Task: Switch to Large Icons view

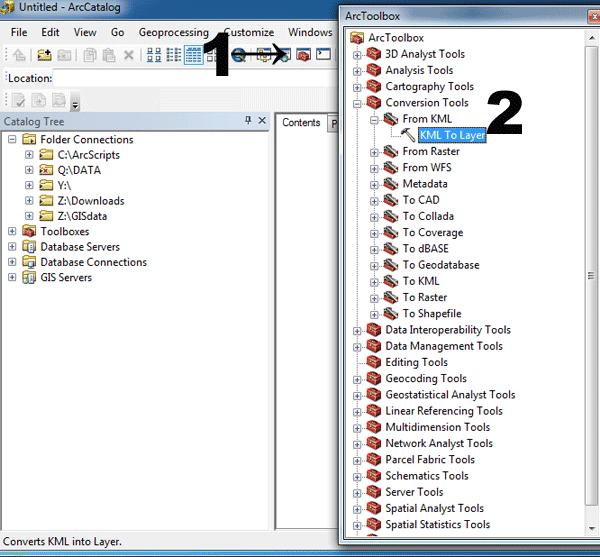Action: click(154, 55)
